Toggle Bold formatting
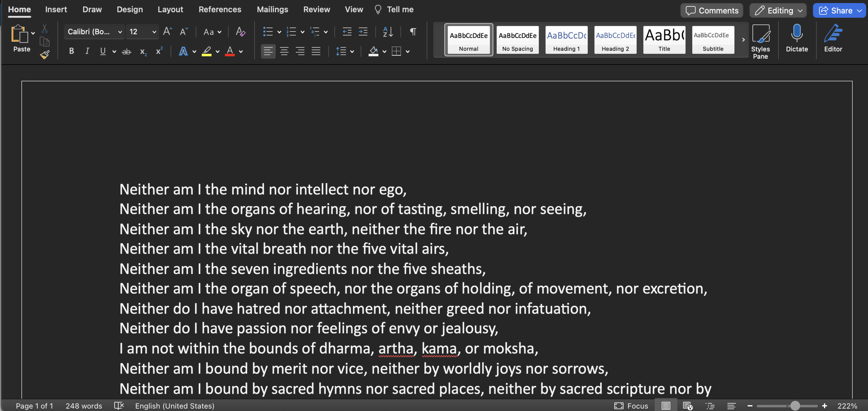 pos(71,51)
